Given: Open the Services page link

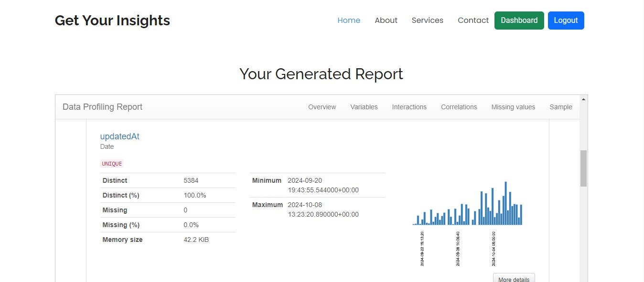Looking at the screenshot, I should [x=428, y=20].
